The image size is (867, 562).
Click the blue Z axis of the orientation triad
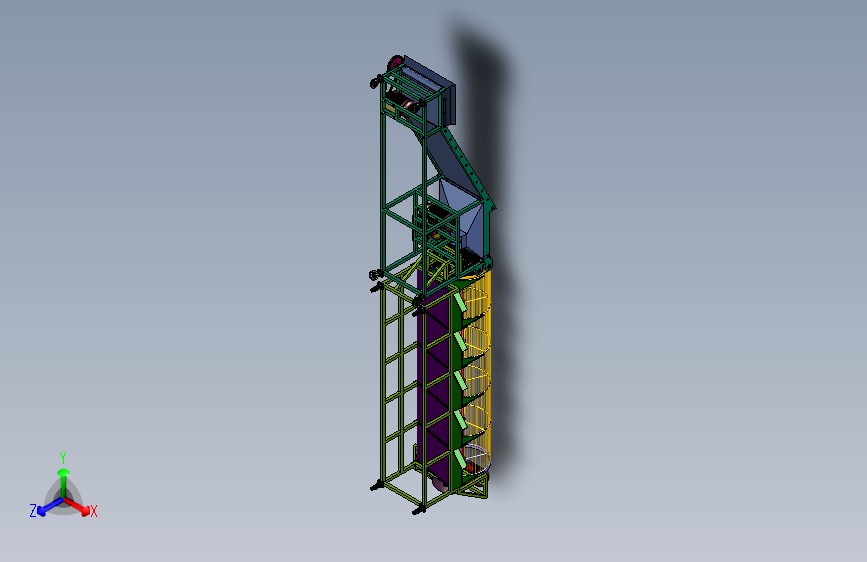tap(50, 507)
